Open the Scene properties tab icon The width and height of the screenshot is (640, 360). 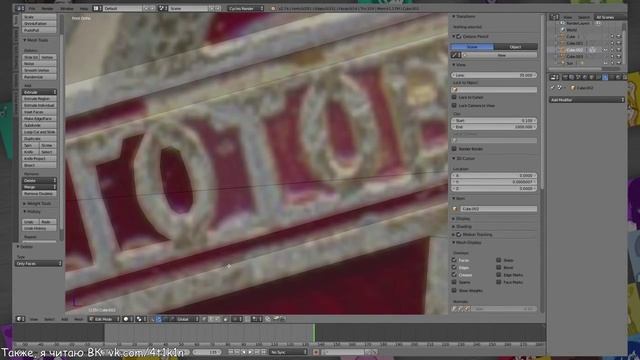tap(578, 77)
